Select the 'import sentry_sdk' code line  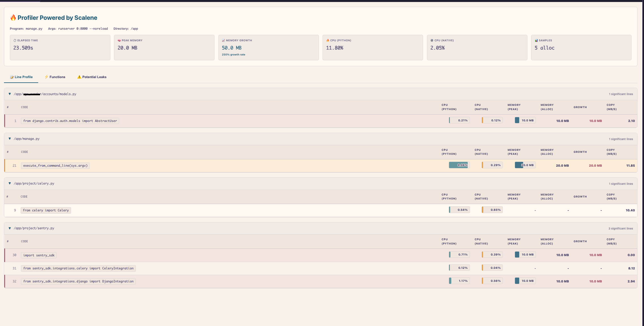(38, 255)
